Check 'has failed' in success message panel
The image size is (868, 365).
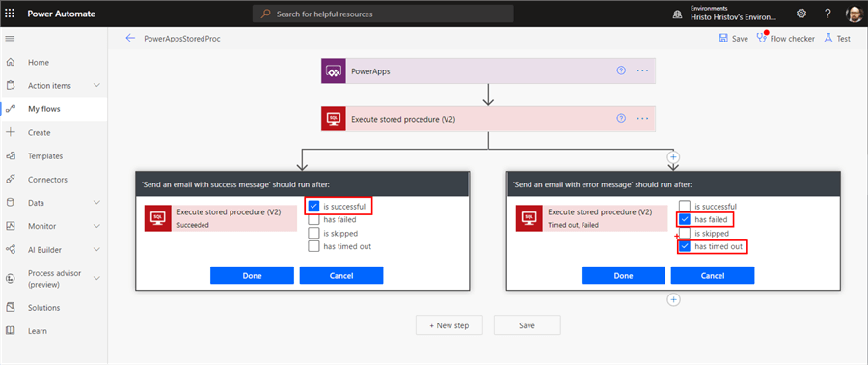[313, 220]
